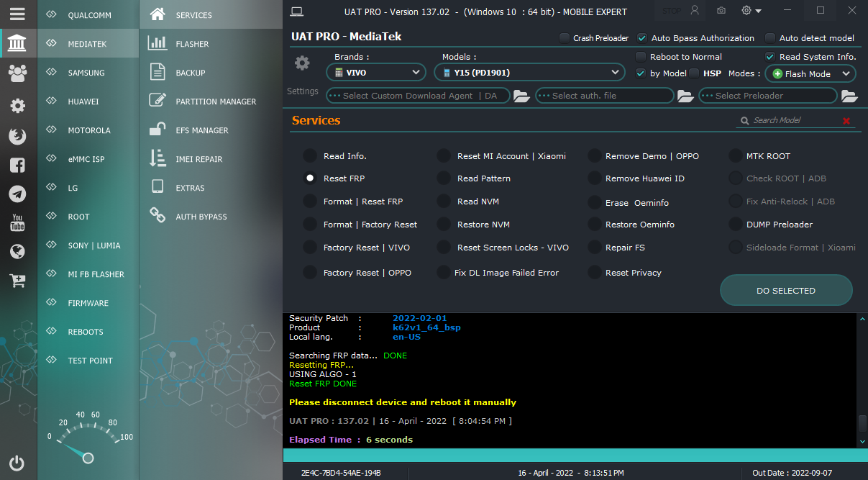Open the Huawei section
This screenshot has height=480, width=868.
tap(88, 101)
